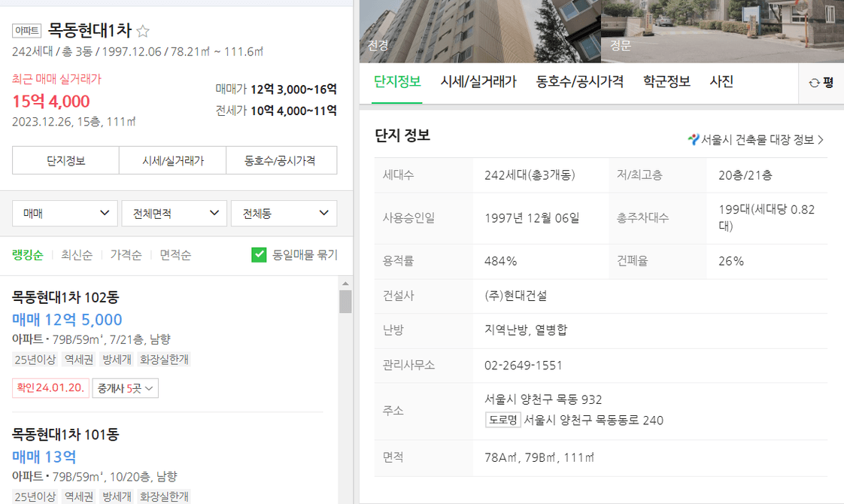844x504 pixels.
Task: Click the 아파트 category badge beside the title
Action: 26,31
